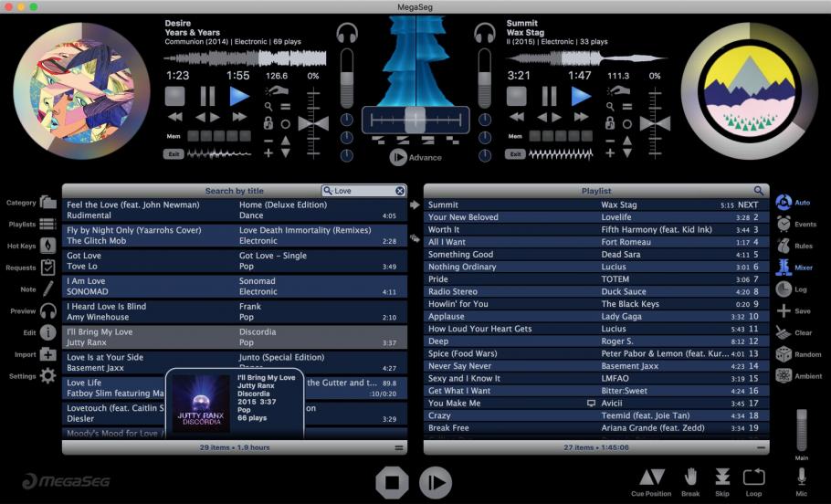831x504 pixels.
Task: Pause the Desire deck
Action: click(x=208, y=97)
